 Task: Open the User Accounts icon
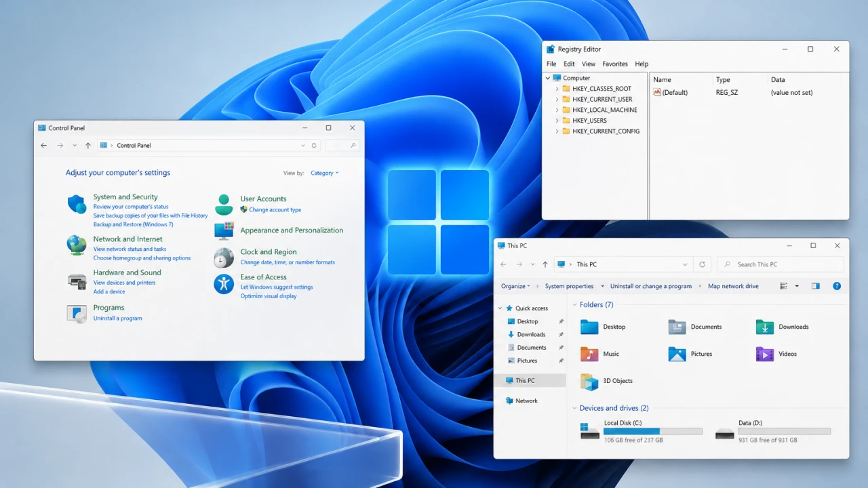(x=224, y=204)
